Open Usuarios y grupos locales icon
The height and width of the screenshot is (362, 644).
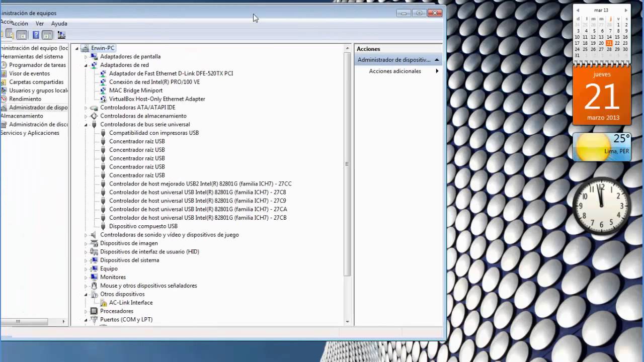(x=4, y=90)
